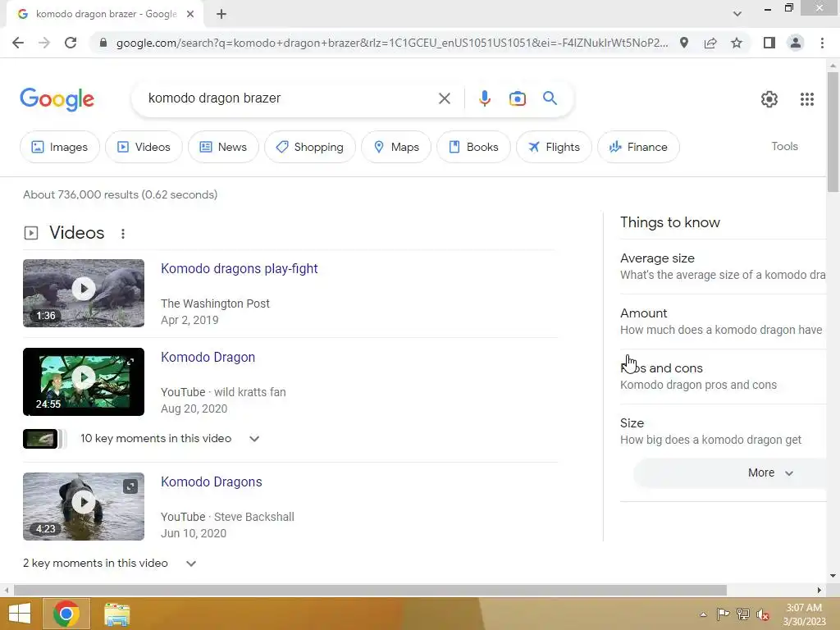Play the 1:36 Washington Post video thumbnail

(x=84, y=293)
